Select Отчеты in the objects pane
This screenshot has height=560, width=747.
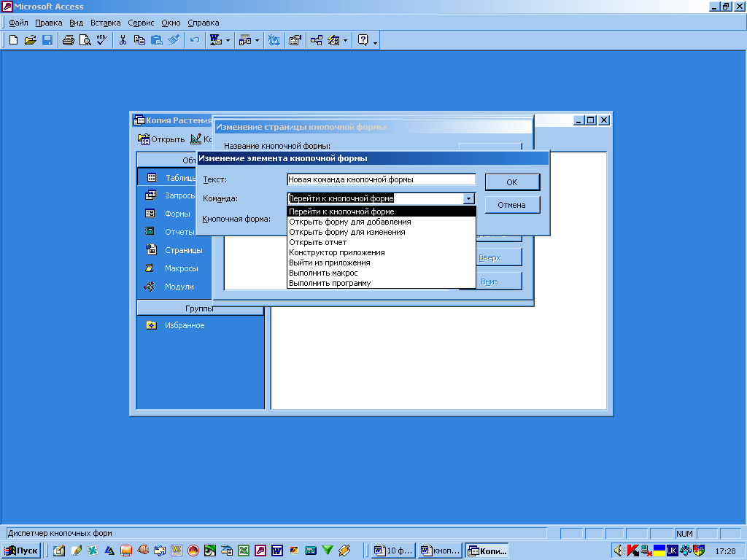coord(171,232)
